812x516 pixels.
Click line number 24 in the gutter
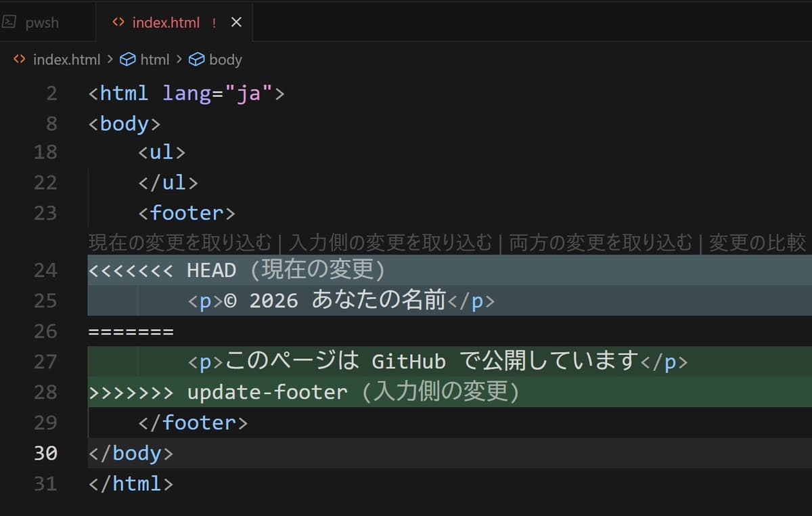coord(45,270)
